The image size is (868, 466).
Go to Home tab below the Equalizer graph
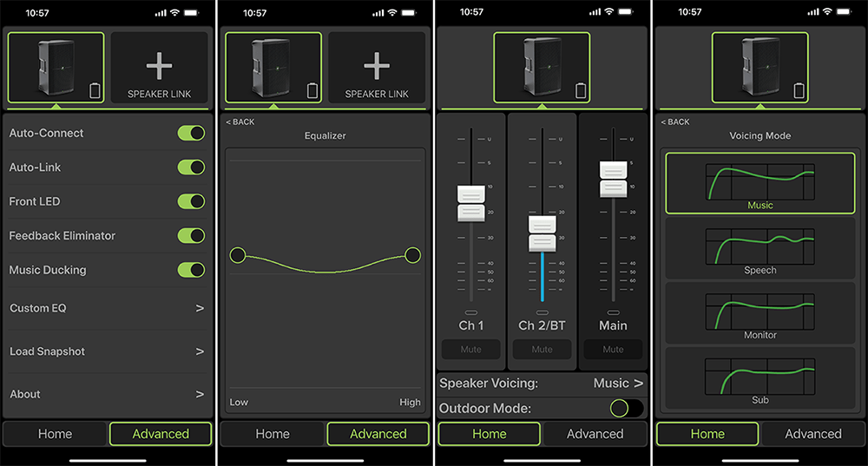pyautogui.click(x=273, y=434)
